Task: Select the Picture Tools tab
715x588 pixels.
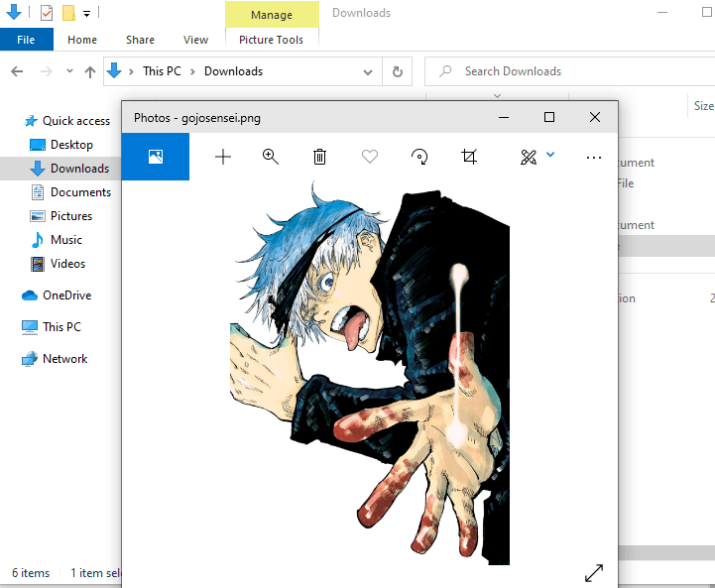Action: [x=271, y=40]
